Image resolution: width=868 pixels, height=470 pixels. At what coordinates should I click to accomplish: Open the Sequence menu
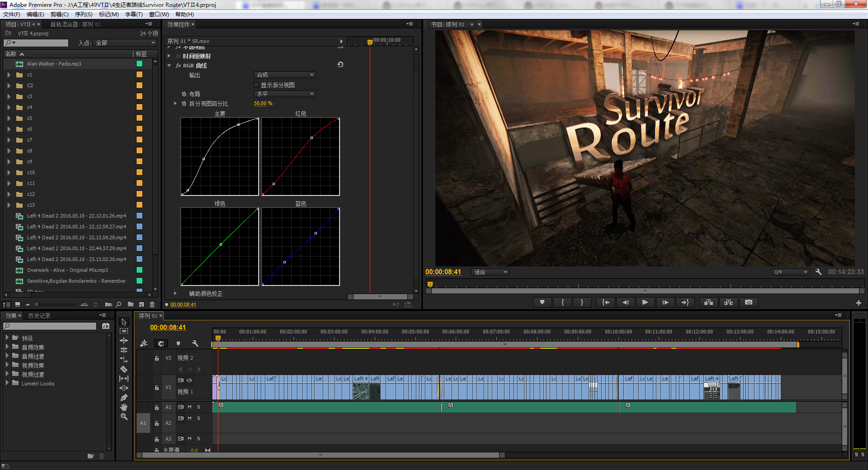coord(84,14)
